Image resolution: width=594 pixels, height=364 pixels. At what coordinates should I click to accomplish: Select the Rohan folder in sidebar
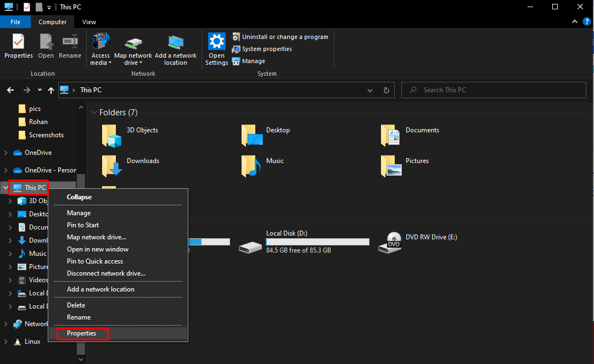coord(33,121)
